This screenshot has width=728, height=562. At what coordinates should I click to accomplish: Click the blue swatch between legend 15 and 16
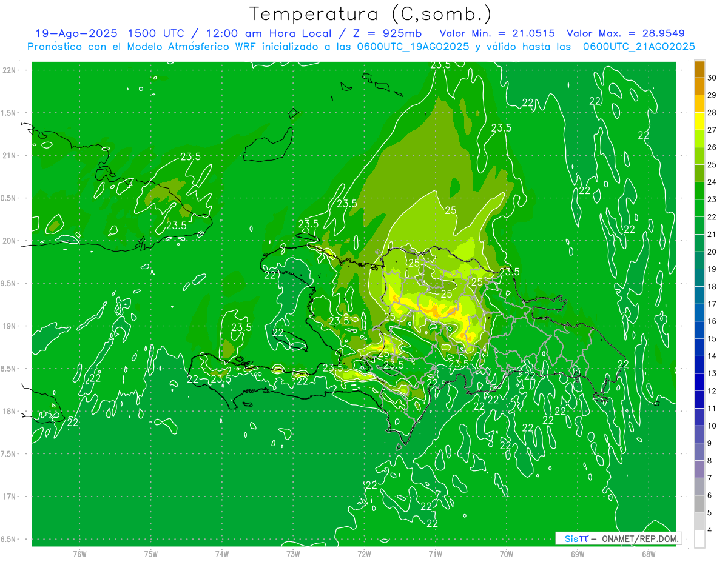point(699,330)
